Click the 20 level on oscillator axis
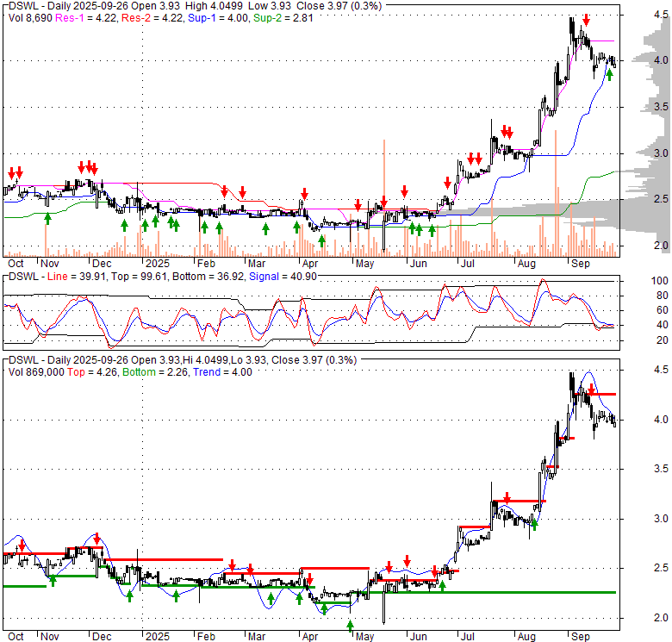The height and width of the screenshot is (642, 672). coord(663,340)
